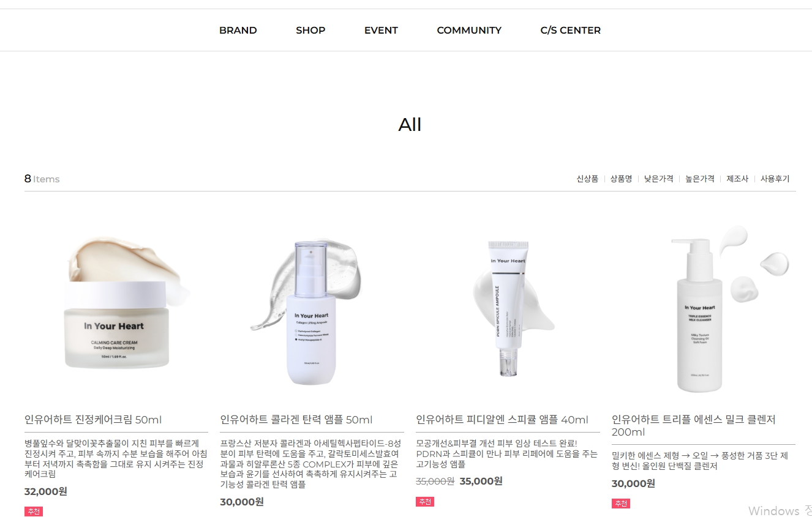812x517 pixels.
Task: Click the 추천 badge under the 32,000원 cream
Action: (34, 511)
